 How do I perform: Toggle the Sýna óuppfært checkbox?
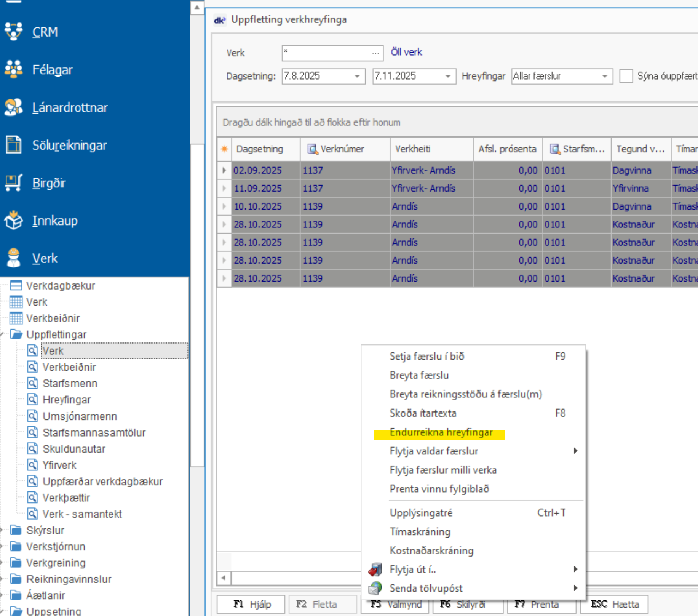tap(626, 76)
